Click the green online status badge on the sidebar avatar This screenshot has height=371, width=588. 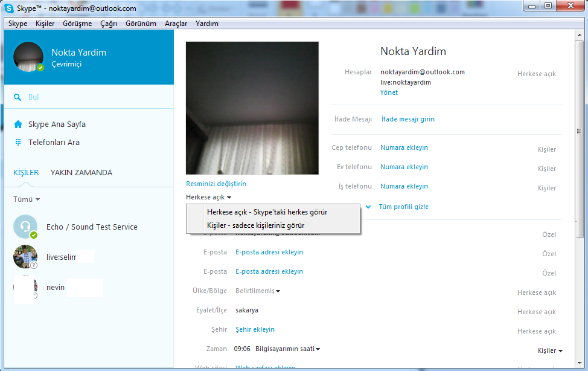[x=40, y=68]
